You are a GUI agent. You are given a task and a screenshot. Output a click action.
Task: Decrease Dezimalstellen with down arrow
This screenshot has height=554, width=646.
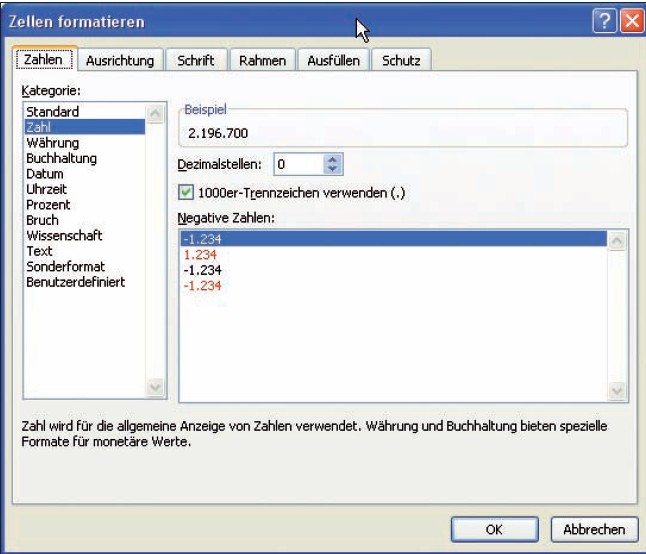pyautogui.click(x=332, y=169)
